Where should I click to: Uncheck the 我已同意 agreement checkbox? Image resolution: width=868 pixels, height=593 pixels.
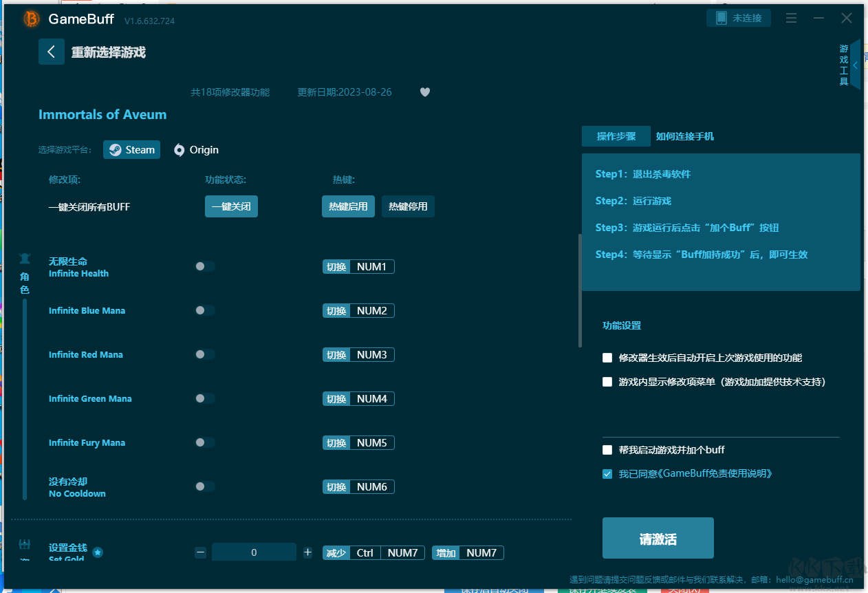coord(607,474)
